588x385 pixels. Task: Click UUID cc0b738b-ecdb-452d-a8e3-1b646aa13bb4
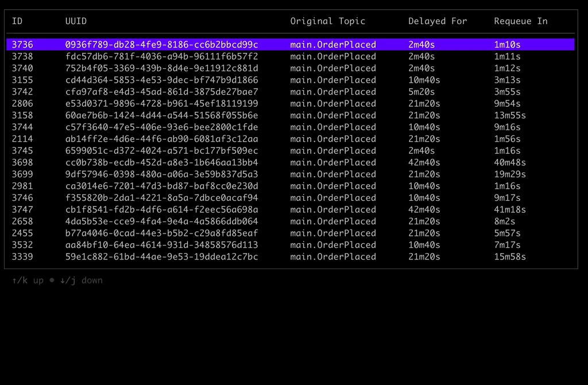pyautogui.click(x=161, y=163)
